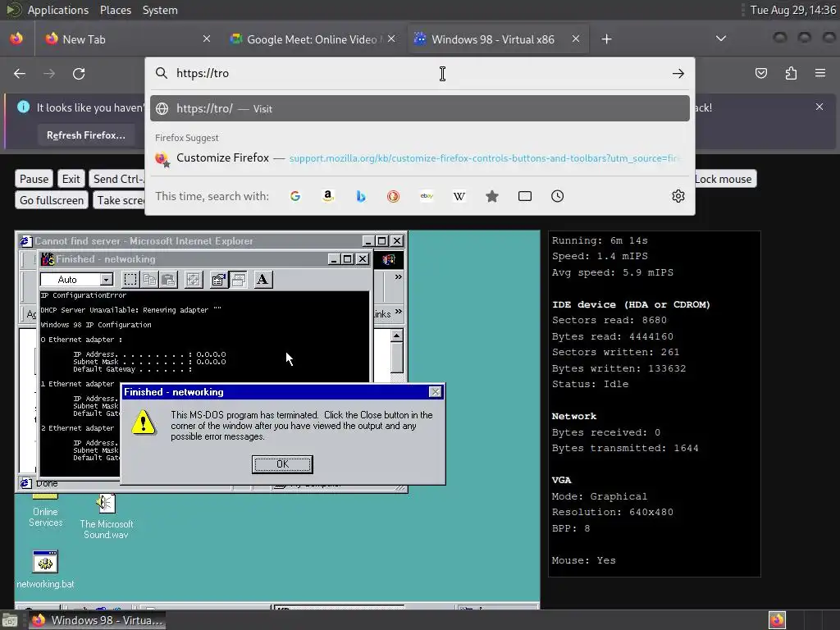Open the System menu
Screen dimensions: 840x630
160,10
